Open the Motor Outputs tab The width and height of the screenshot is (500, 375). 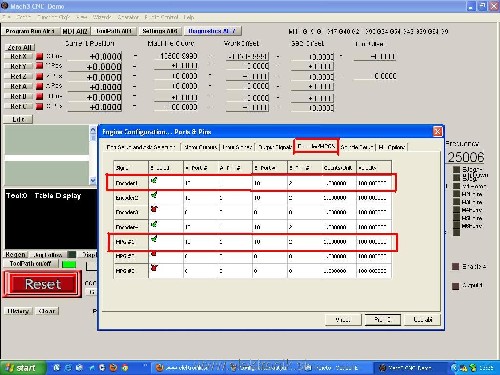pos(201,147)
